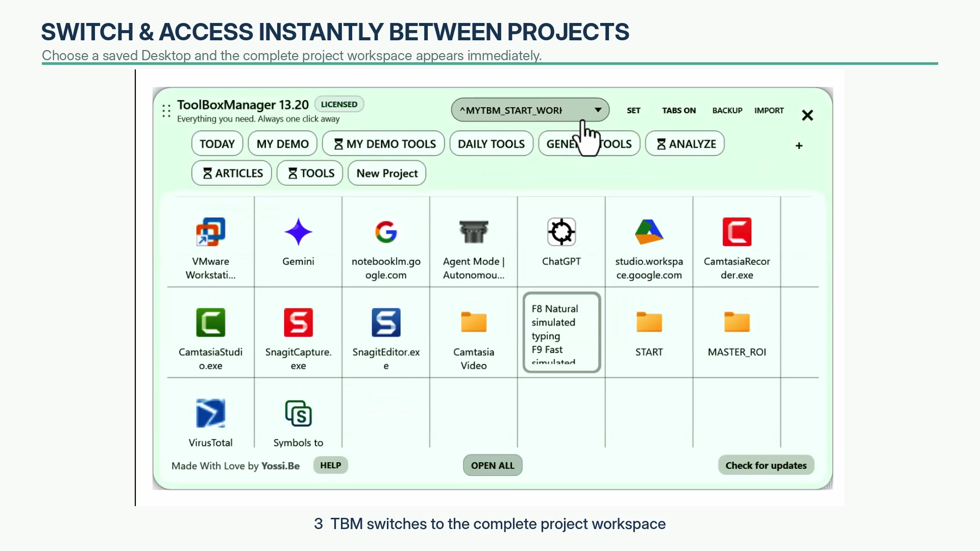
Task: Click the OPEN ALL button
Action: (493, 465)
